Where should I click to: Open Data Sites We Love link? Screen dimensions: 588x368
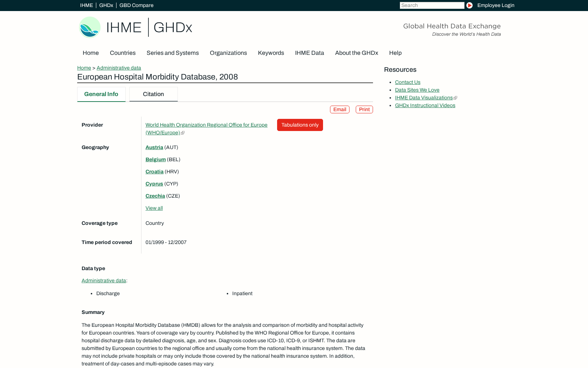[x=417, y=90]
